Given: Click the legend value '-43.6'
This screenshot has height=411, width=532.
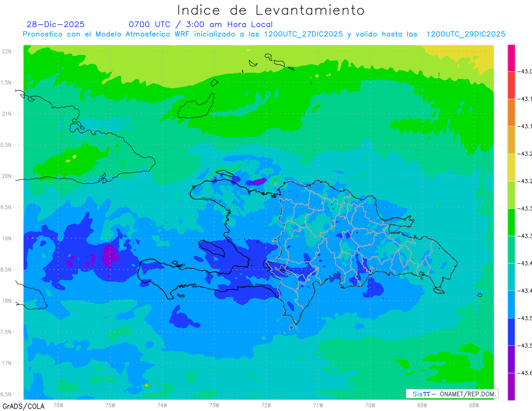Looking at the screenshot, I should coord(525,373).
